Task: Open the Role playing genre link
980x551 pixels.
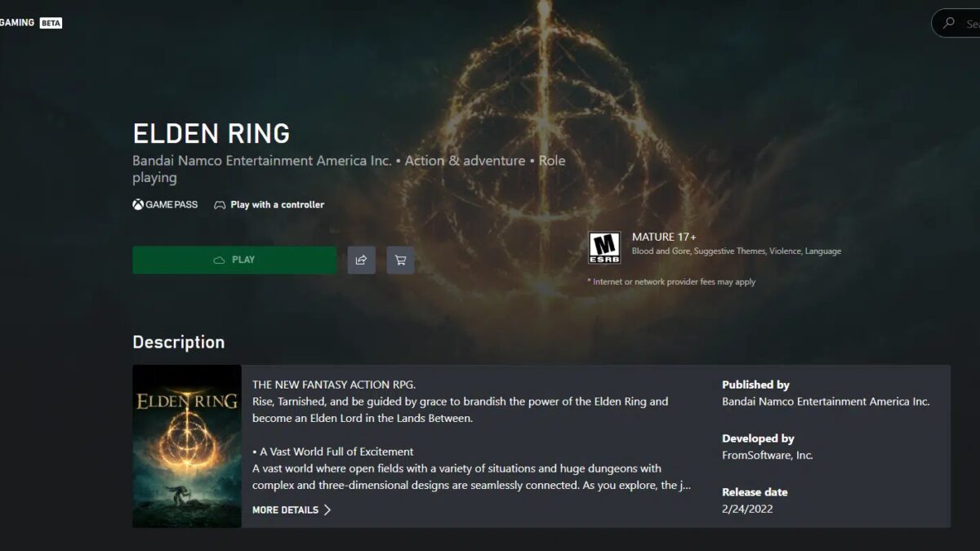Action: pyautogui.click(x=552, y=161)
